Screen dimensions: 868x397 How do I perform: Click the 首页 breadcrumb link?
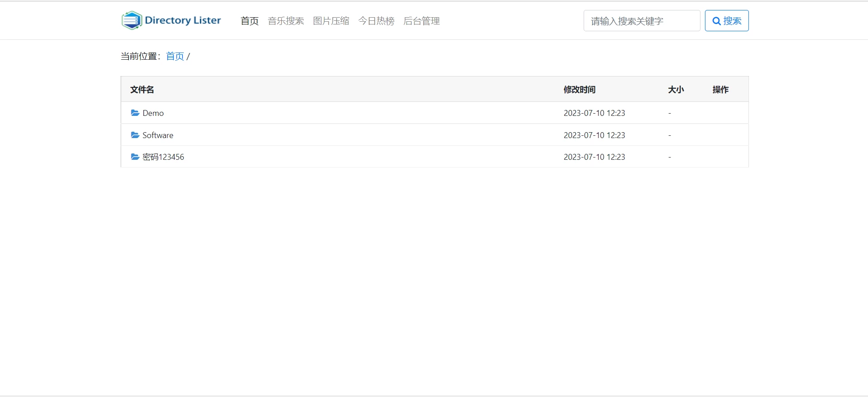175,56
